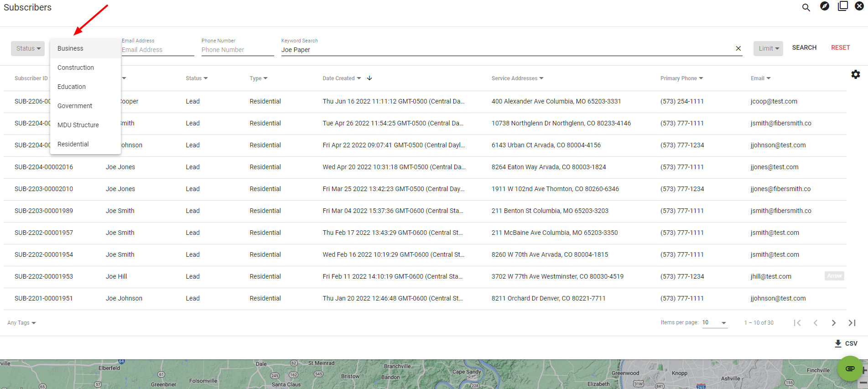Click email jhill@test.com
Image resolution: width=868 pixels, height=389 pixels.
[x=771, y=276]
